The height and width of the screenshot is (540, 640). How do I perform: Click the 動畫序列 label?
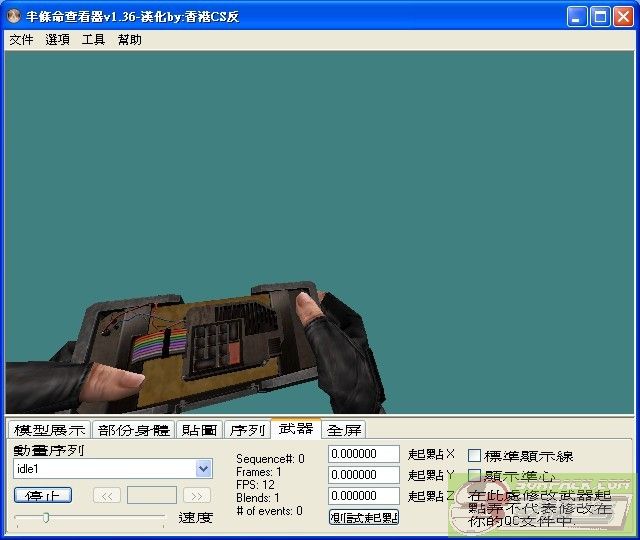[x=49, y=450]
